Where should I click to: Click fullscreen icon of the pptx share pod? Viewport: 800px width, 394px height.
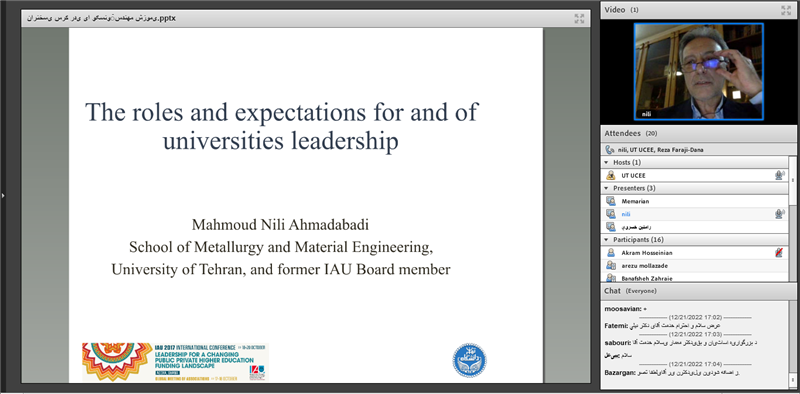click(579, 18)
